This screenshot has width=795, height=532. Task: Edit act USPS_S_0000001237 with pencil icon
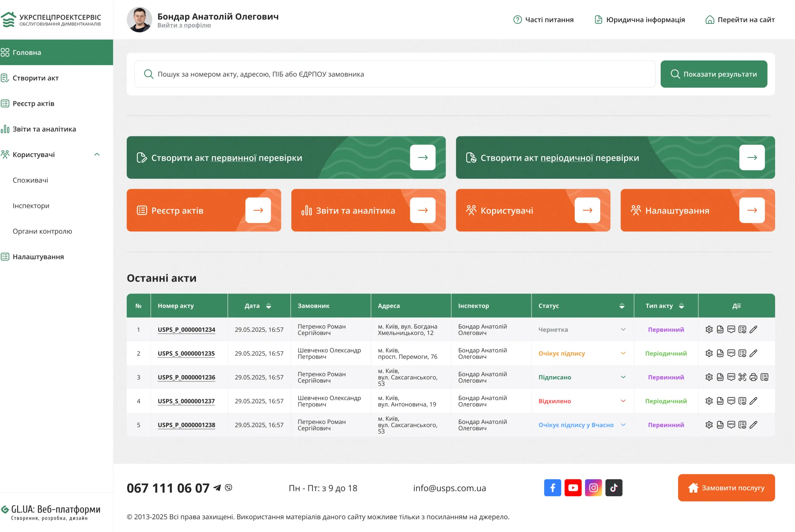click(753, 401)
